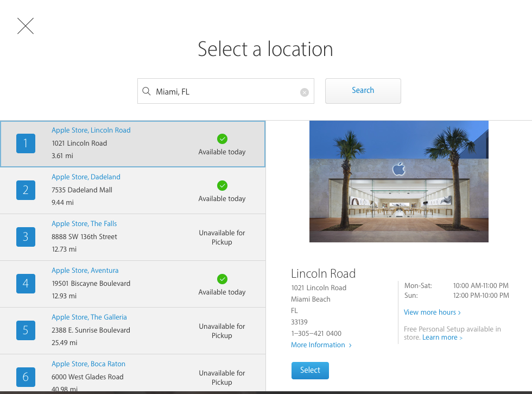Viewport: 532px width, 394px height.
Task: Click Boca Raton Unavailable for Pickup text
Action: coord(222,377)
